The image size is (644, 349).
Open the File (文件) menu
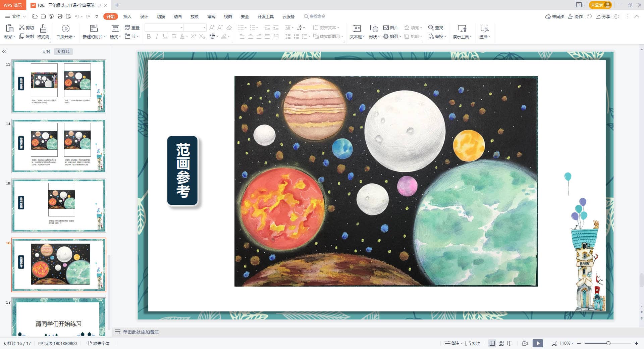[x=15, y=16]
